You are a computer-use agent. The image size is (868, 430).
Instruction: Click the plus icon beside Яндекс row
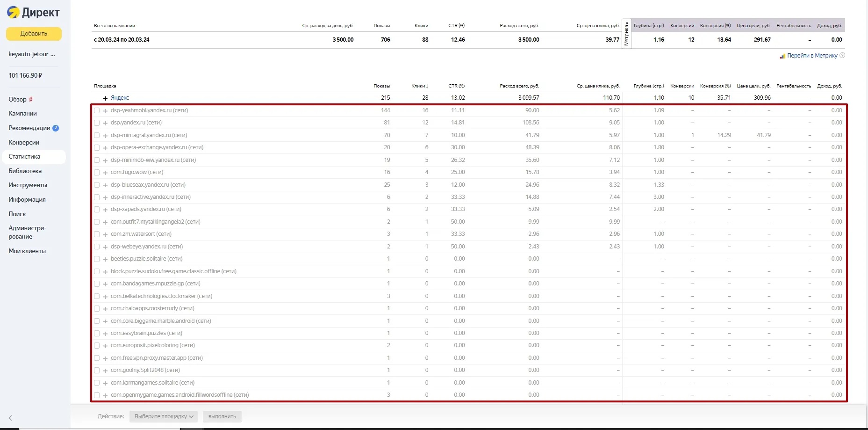pyautogui.click(x=105, y=98)
